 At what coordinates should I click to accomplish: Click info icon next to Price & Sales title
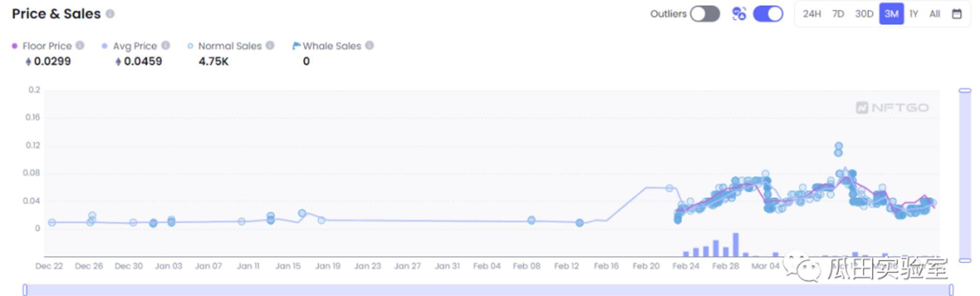click(110, 14)
